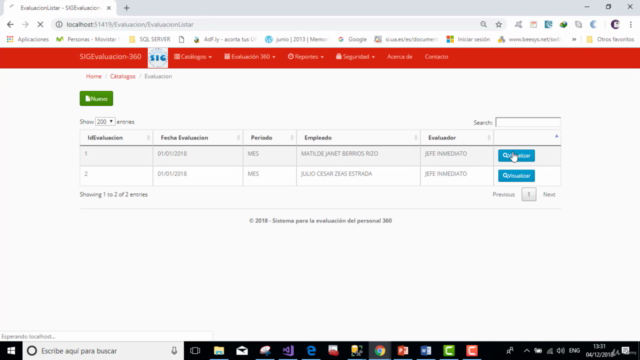Open PowerPoint from the taskbar
This screenshot has height=360, width=640.
tap(403, 351)
